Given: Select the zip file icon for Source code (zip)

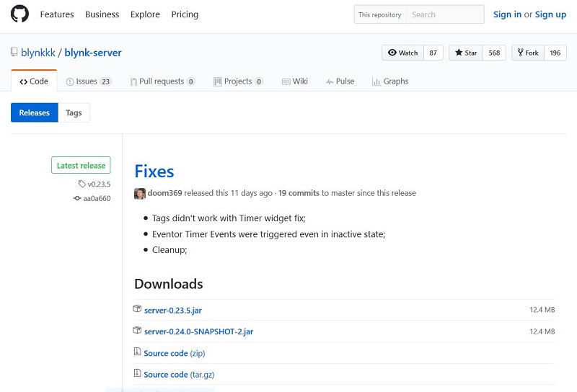Looking at the screenshot, I should (137, 352).
